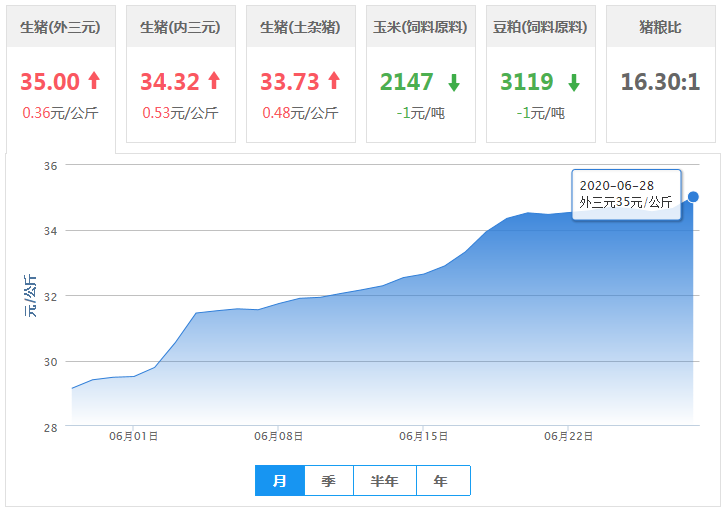Click the red up arrow beside 34.32
The width and height of the screenshot is (727, 514).
point(214,81)
